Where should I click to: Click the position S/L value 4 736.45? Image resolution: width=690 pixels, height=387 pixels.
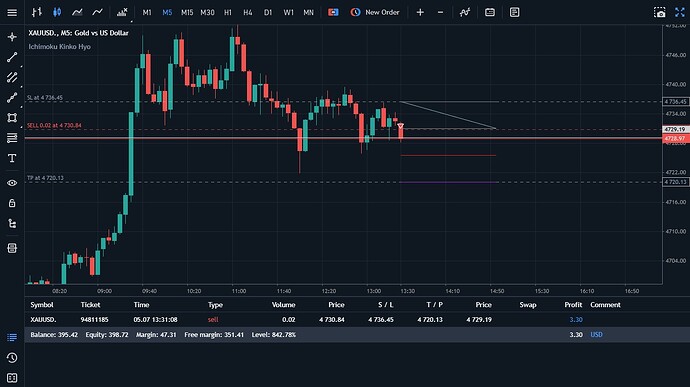tap(381, 320)
